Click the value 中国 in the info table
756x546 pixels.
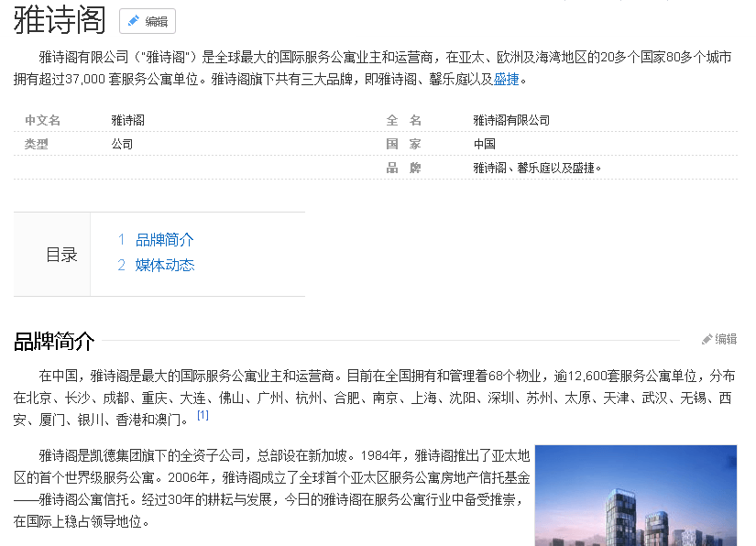pos(485,144)
